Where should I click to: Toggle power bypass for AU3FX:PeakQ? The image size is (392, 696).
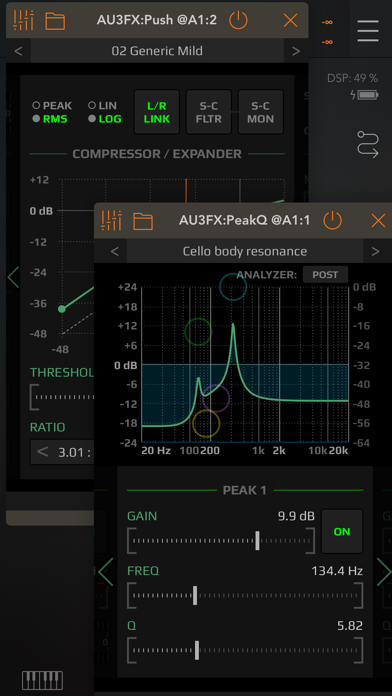tap(333, 220)
